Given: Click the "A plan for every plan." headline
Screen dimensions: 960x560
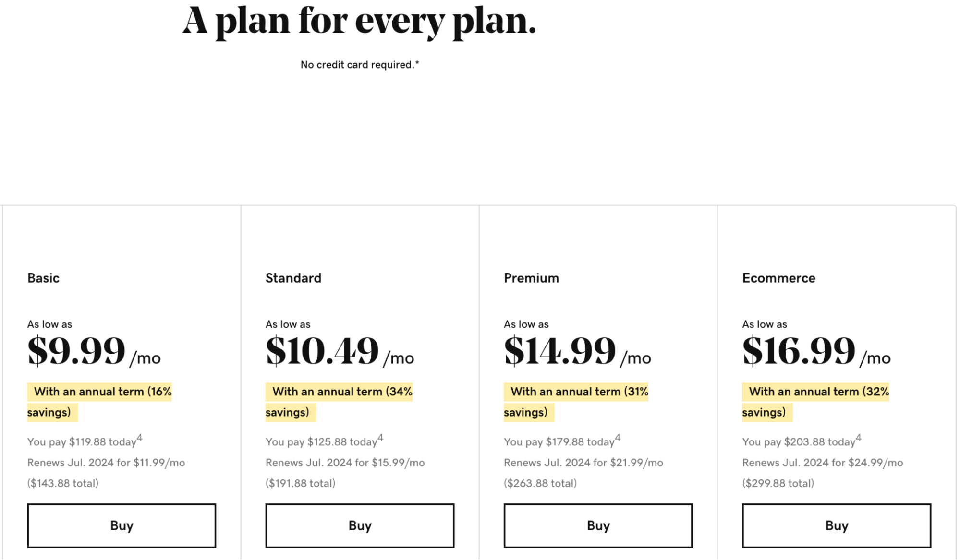Looking at the screenshot, I should coord(359,21).
